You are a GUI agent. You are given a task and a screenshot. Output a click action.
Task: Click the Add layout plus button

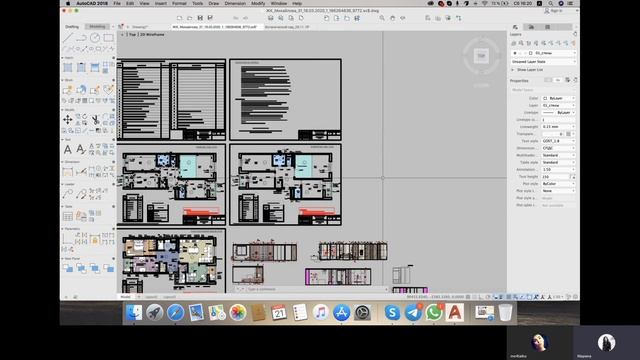pos(138,297)
